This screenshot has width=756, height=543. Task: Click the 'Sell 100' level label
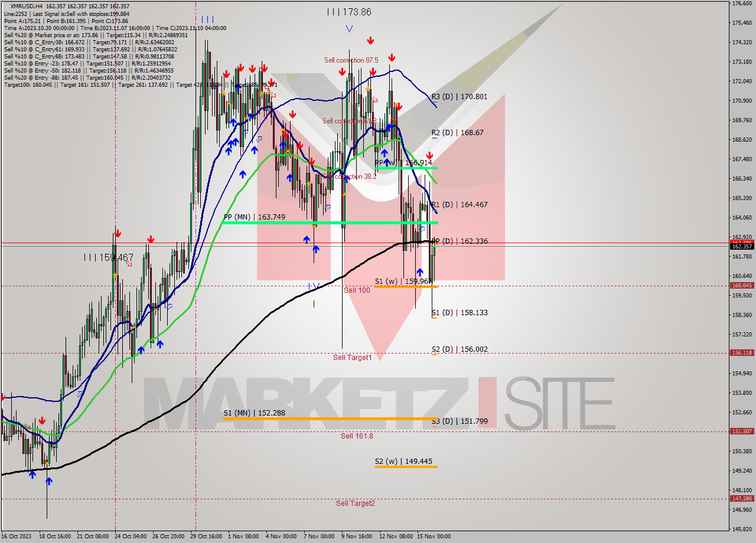click(x=357, y=290)
